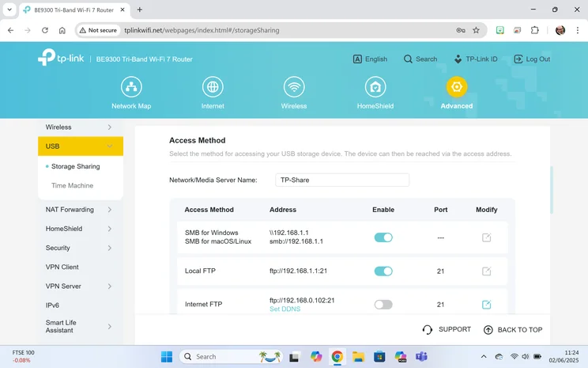Disable the SMB access toggle
This screenshot has width=588, height=368.
tap(383, 237)
